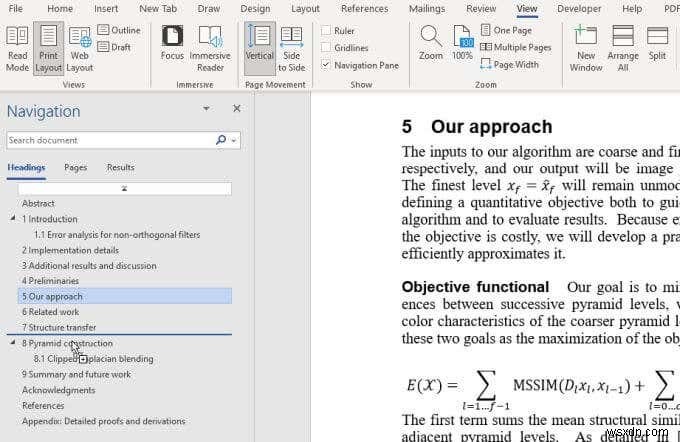Open a New Window
The width and height of the screenshot is (680, 442).
[x=585, y=48]
